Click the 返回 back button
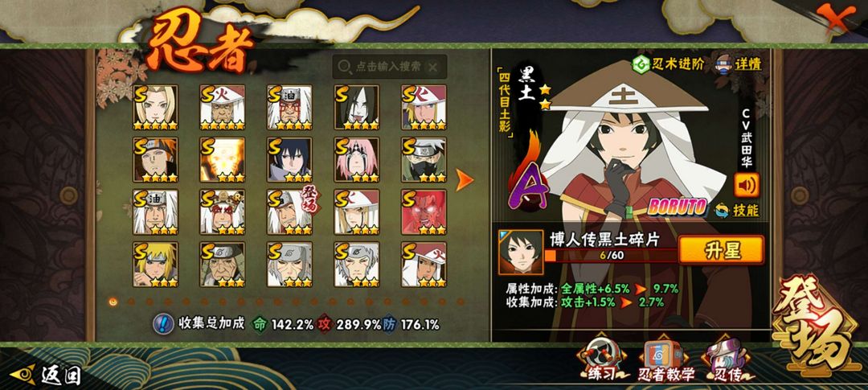Screen dimensions: 868x390 [46, 375]
